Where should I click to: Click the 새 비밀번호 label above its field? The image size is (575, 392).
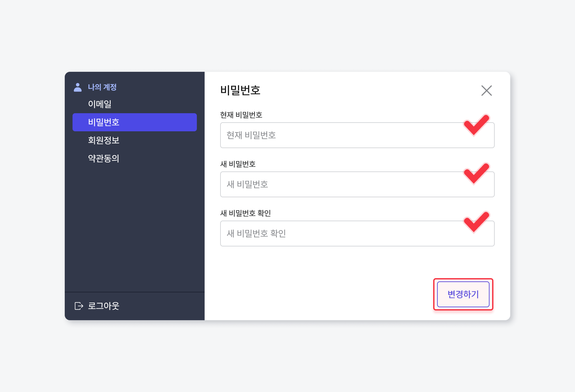coord(238,164)
